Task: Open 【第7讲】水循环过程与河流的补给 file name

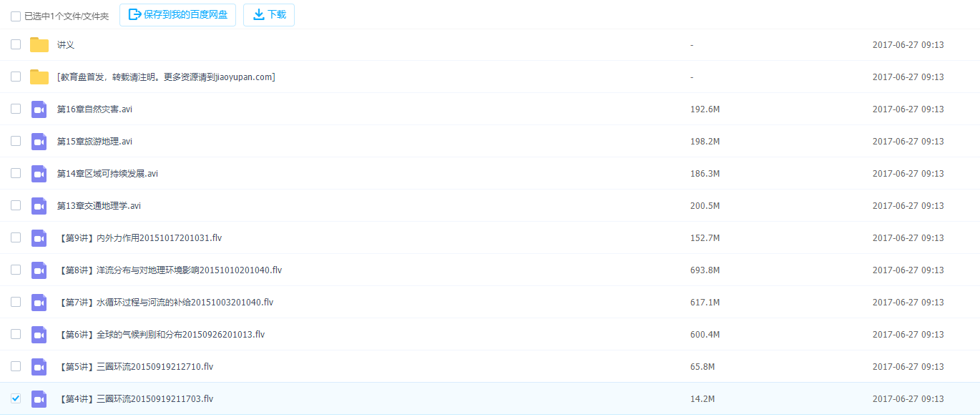Action: tap(166, 303)
